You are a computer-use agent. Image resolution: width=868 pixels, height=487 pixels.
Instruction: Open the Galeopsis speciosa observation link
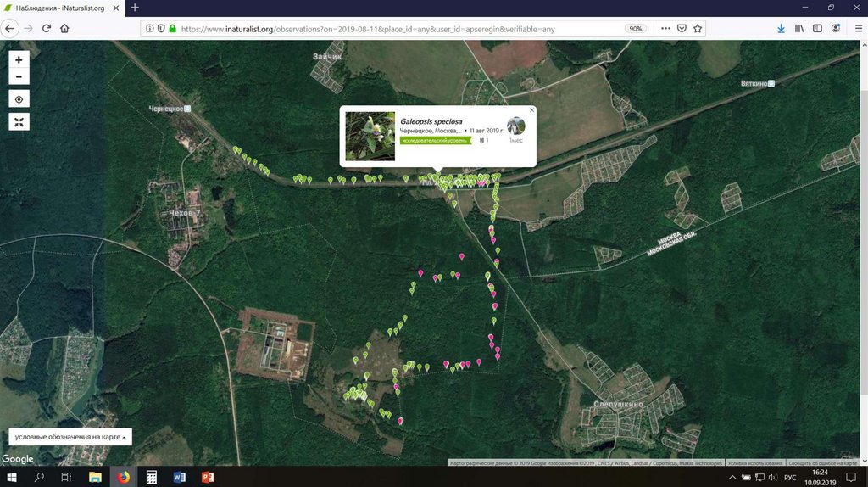[x=431, y=121]
